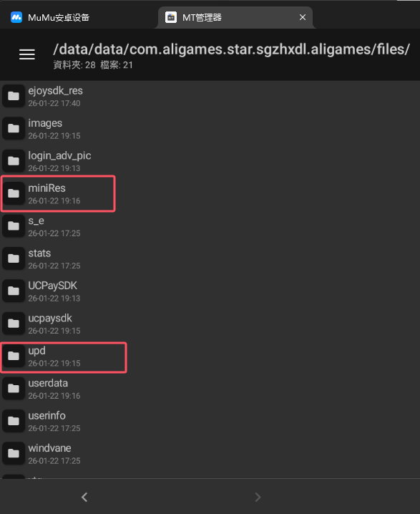420x514 pixels.
Task: Open the UCPaySDK folder
Action: (x=210, y=291)
